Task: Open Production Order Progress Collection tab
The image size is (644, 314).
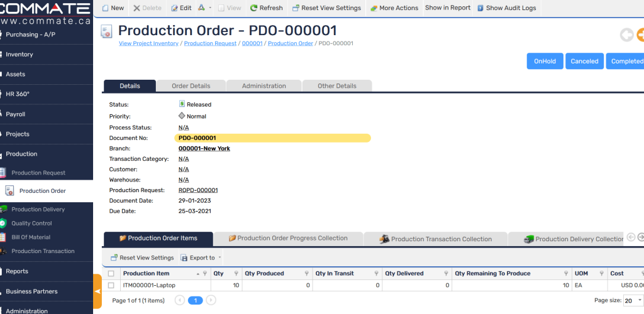Action: (x=288, y=238)
